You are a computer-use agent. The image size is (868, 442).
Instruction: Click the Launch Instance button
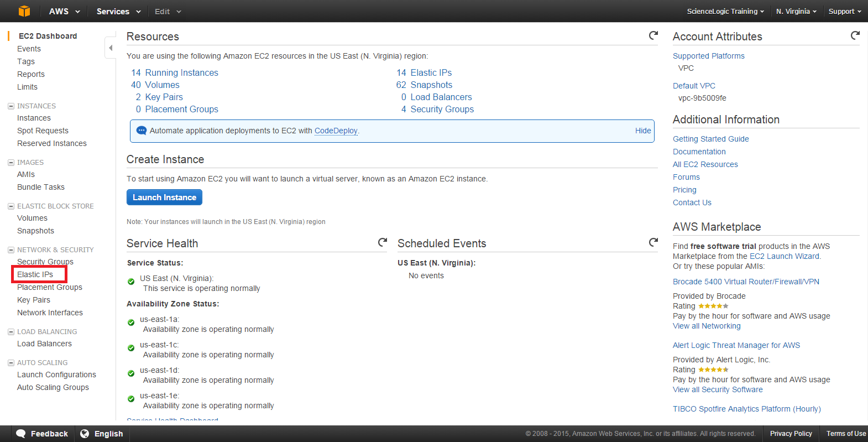coord(164,197)
